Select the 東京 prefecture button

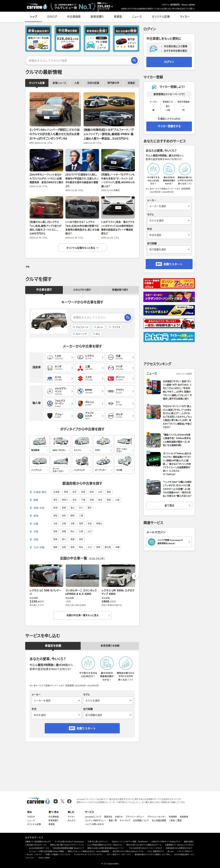[56, 500]
